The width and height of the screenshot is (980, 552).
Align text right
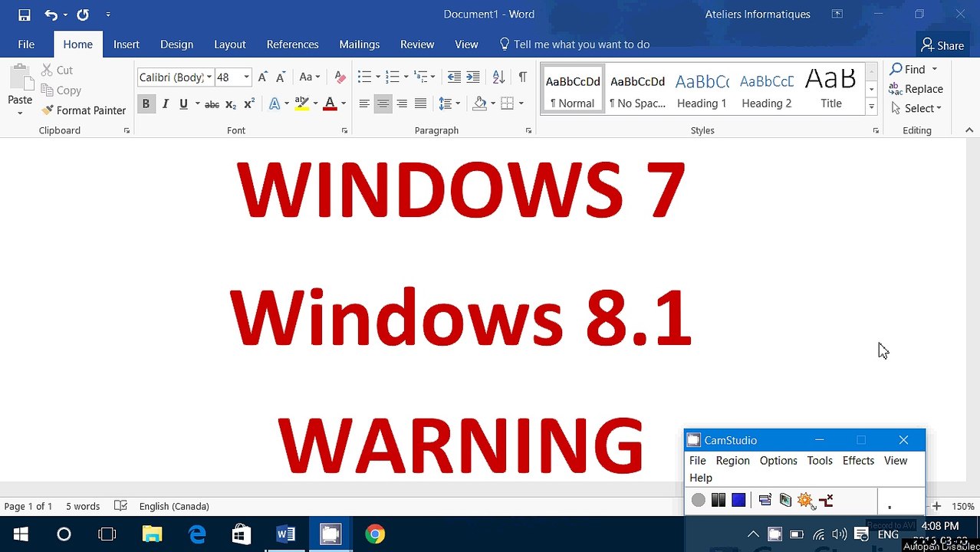tap(402, 103)
